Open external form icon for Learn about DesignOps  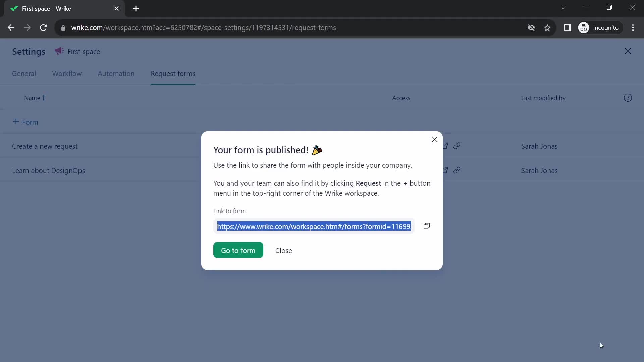click(445, 170)
